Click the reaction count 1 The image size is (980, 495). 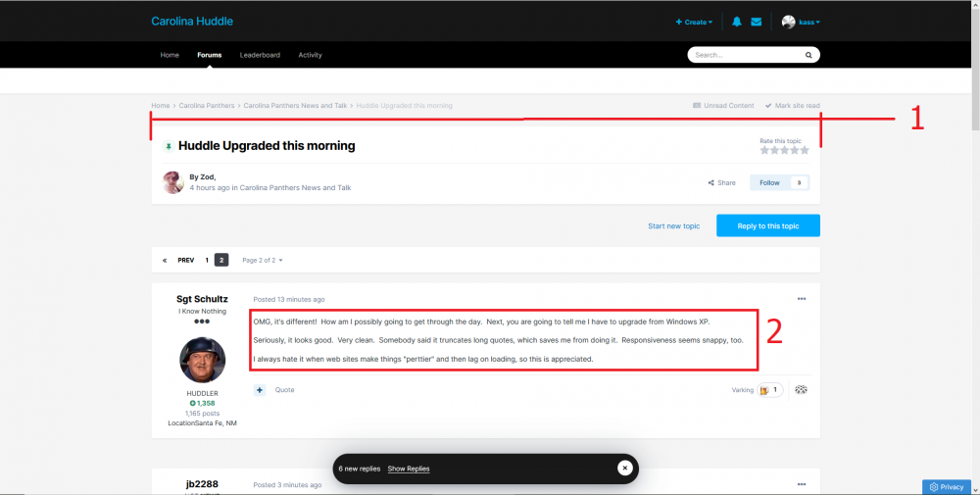click(x=775, y=390)
